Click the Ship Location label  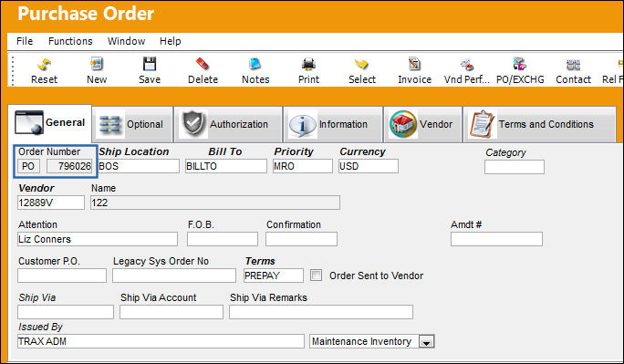[x=134, y=151]
